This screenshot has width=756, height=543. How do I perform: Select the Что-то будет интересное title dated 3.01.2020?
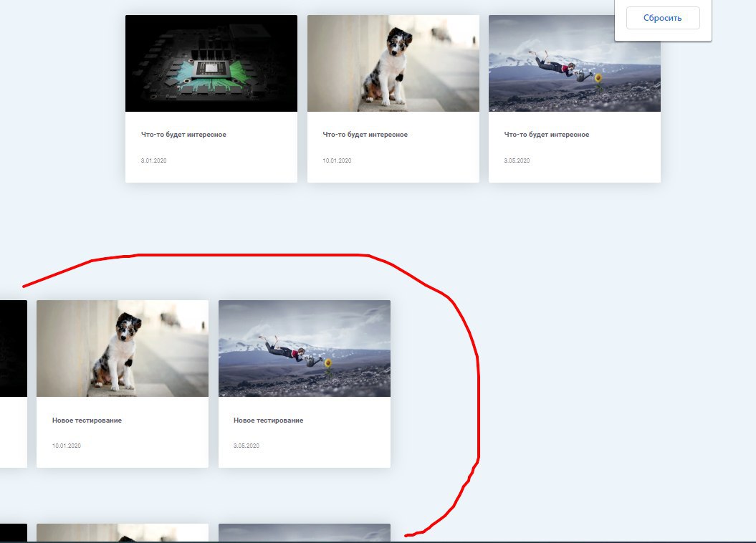click(x=183, y=135)
